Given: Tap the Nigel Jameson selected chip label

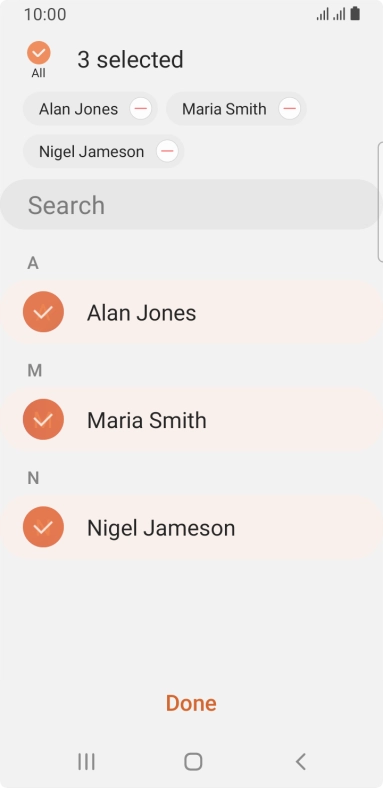Looking at the screenshot, I should tap(91, 151).
